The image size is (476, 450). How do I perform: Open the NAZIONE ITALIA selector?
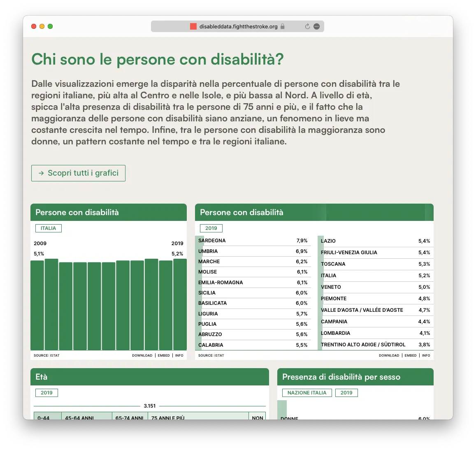click(306, 393)
